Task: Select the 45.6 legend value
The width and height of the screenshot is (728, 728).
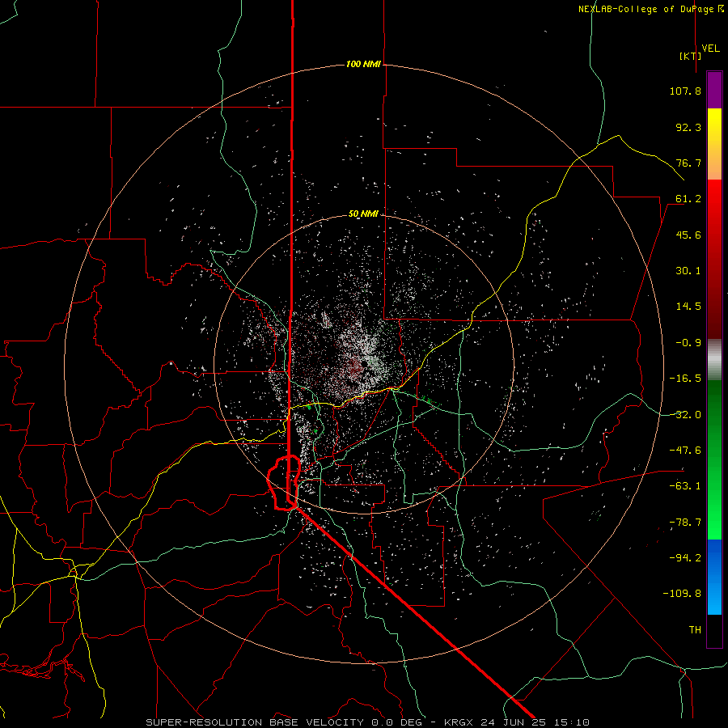Action: coord(688,235)
